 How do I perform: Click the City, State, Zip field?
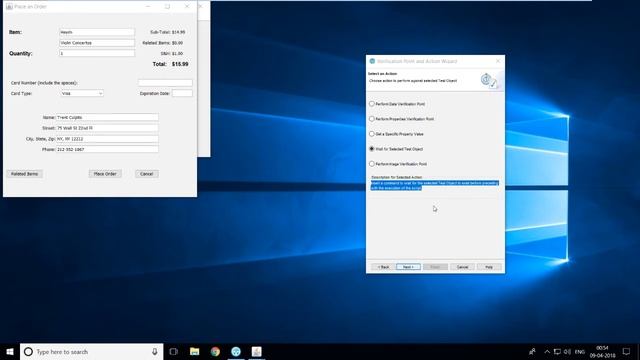pos(107,139)
